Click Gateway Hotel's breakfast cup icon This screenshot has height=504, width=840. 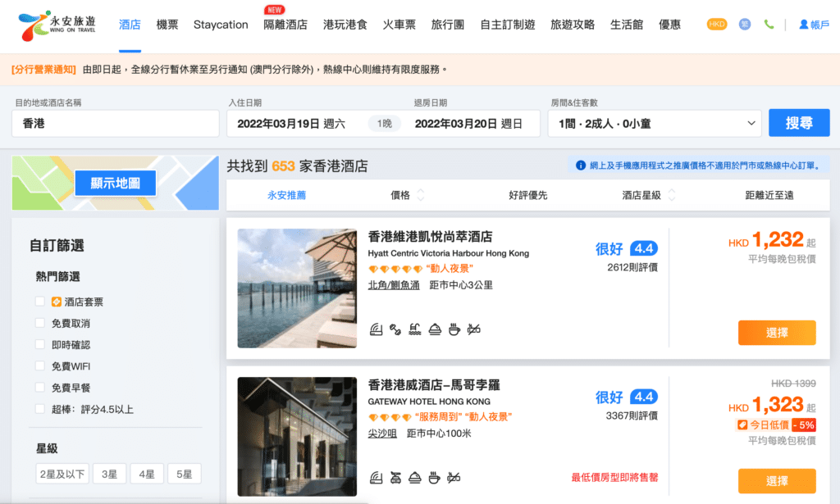click(x=435, y=477)
